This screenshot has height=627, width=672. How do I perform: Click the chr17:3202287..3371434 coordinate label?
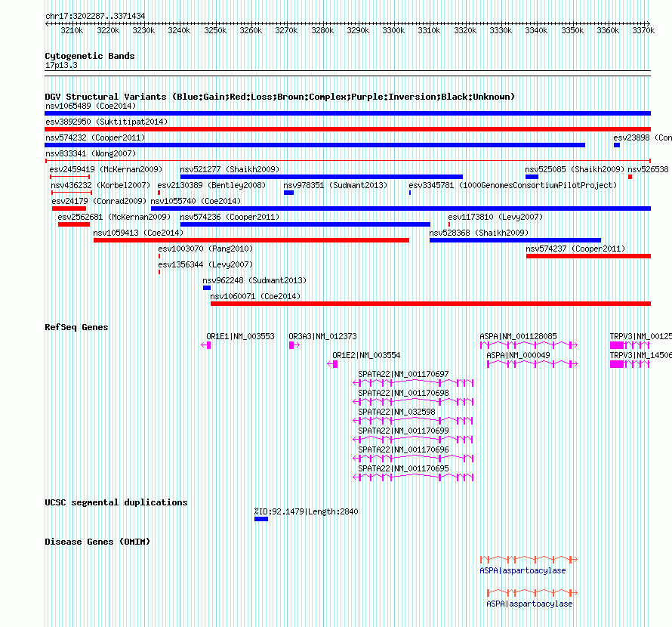[95, 17]
